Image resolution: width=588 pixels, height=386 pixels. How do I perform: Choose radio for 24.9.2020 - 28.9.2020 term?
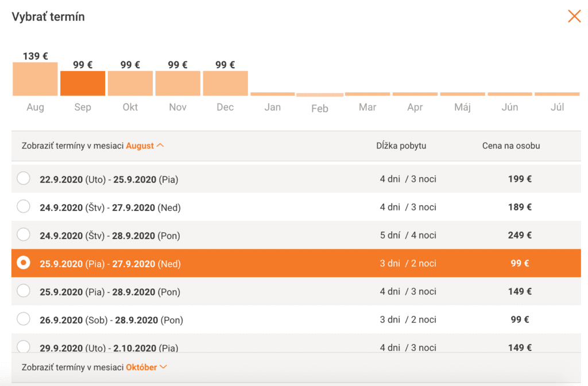click(24, 235)
